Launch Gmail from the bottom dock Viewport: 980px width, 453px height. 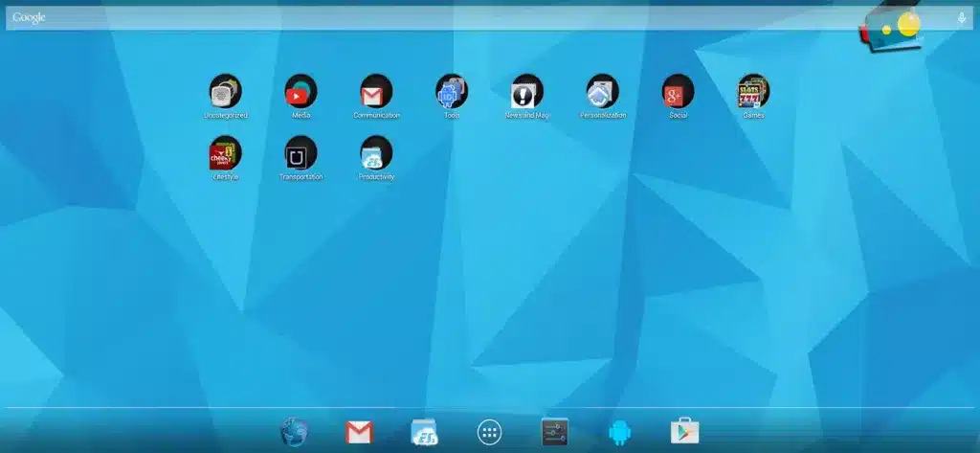359,433
